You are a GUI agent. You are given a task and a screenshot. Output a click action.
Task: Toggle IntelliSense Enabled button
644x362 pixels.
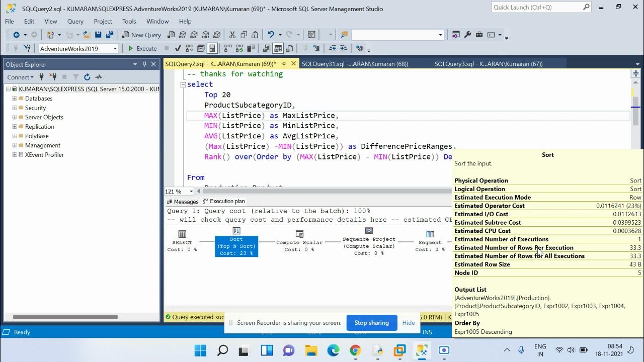pos(212,48)
